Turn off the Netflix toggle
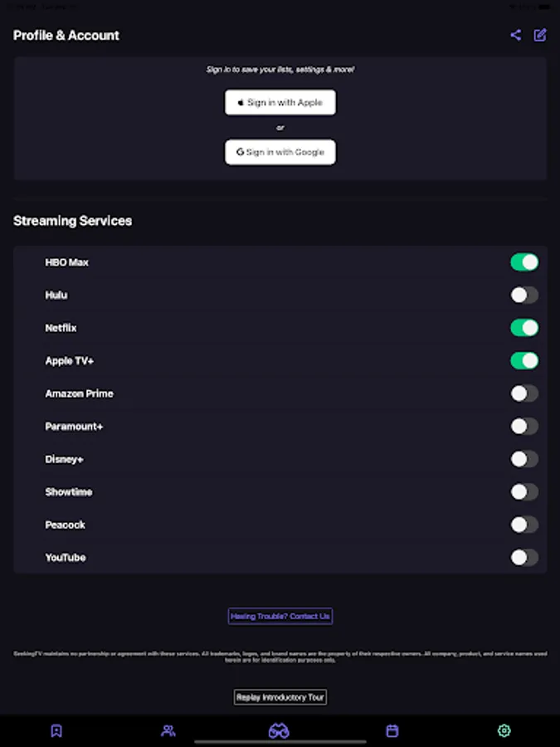This screenshot has height=747, width=560. pos(524,328)
